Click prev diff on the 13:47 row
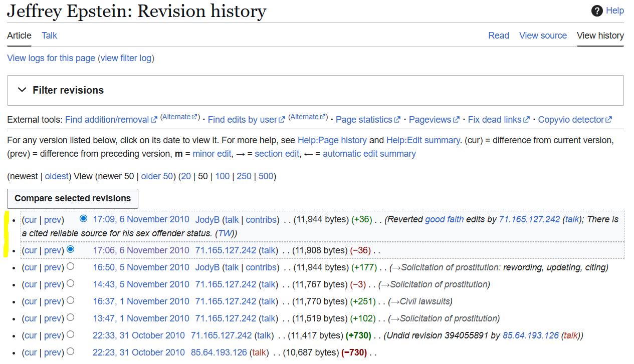Image resolution: width=634 pixels, height=364 pixels. click(53, 318)
